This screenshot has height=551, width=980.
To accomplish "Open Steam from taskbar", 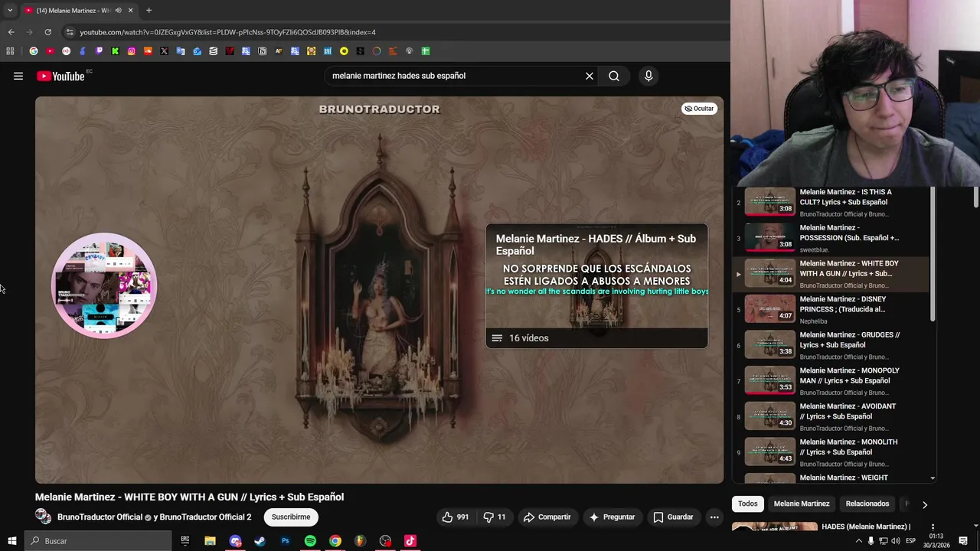I will point(260,541).
